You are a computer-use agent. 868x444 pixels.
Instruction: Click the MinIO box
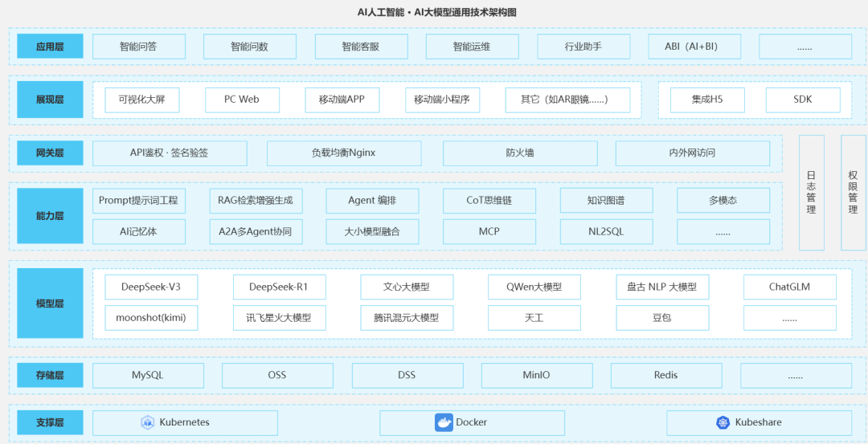pyautogui.click(x=536, y=376)
